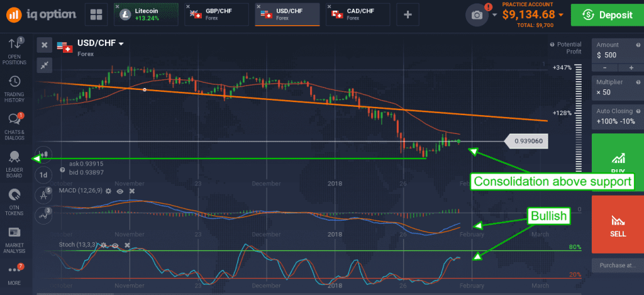This screenshot has width=644, height=295.
Task: Remove the Stoch indicator
Action: pos(127,245)
